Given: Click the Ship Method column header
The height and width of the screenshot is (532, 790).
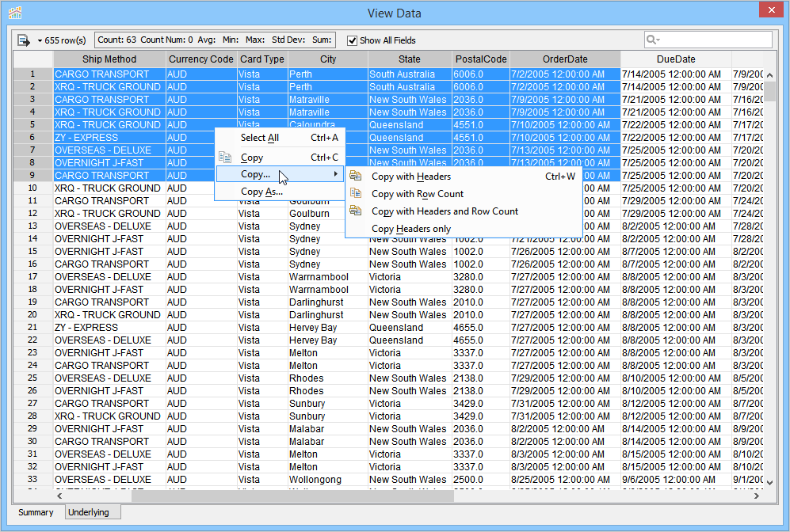Looking at the screenshot, I should coord(109,59).
